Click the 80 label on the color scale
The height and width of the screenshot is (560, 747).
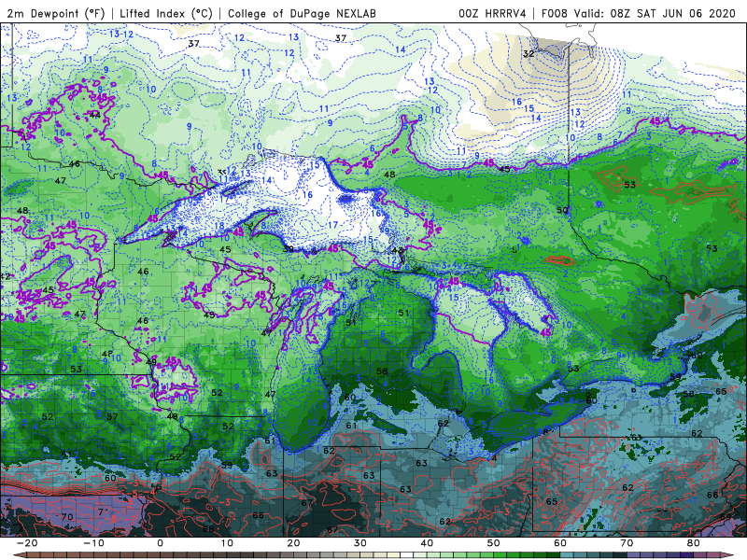(x=694, y=543)
